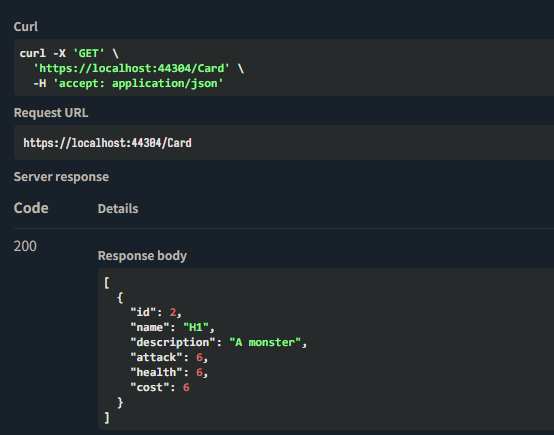Screen dimensions: 554x435
Task: Click the 200 status code
Action: (x=25, y=246)
